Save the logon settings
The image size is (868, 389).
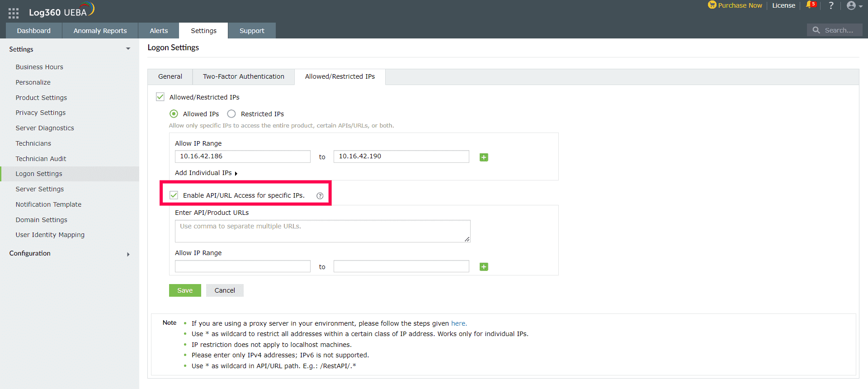pyautogui.click(x=185, y=290)
